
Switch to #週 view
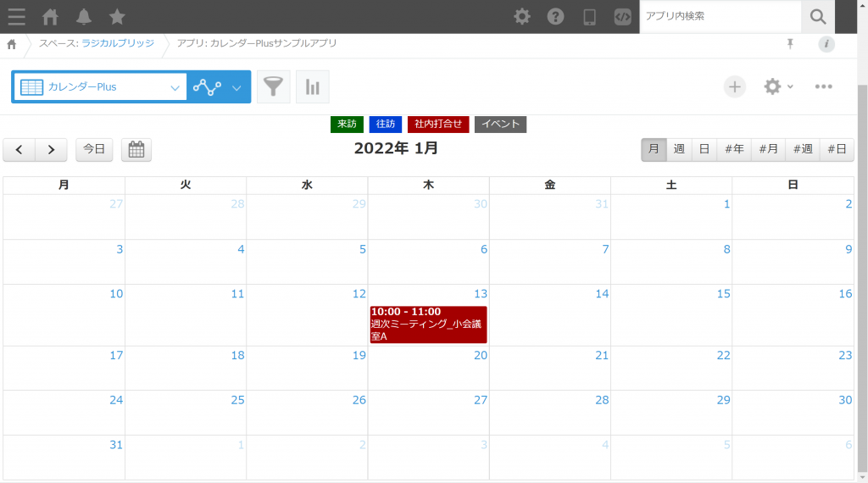coord(803,149)
